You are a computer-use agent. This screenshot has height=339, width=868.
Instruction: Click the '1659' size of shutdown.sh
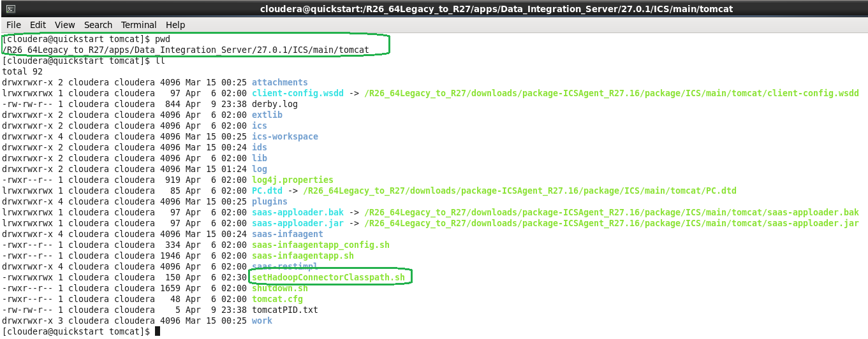coord(170,288)
